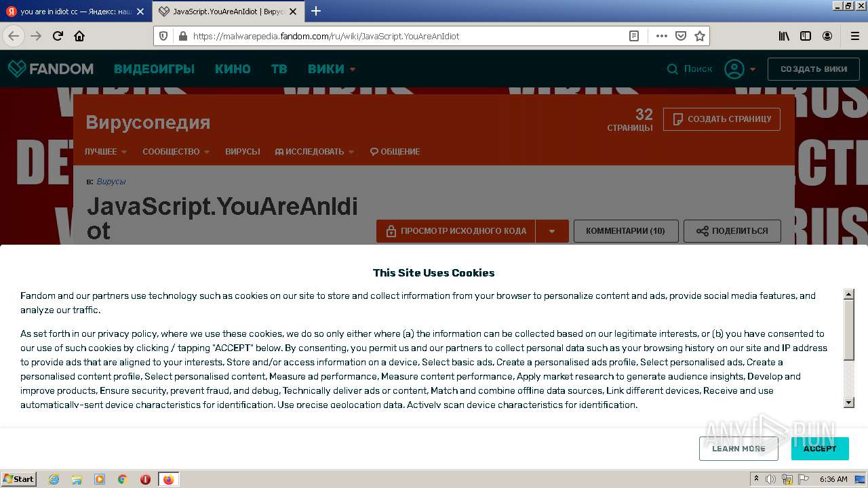Open the volume speaker tray icon
Image resolution: width=868 pixels, height=488 pixels.
tap(770, 479)
